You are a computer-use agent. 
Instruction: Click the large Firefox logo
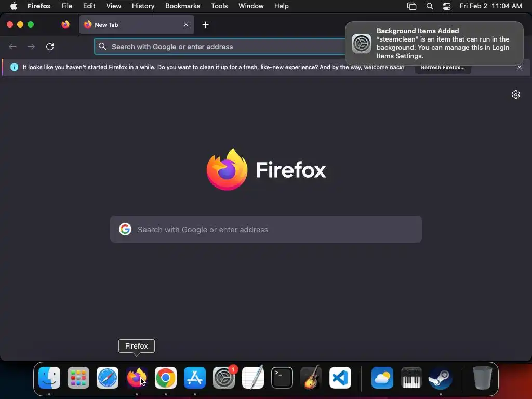click(x=227, y=169)
